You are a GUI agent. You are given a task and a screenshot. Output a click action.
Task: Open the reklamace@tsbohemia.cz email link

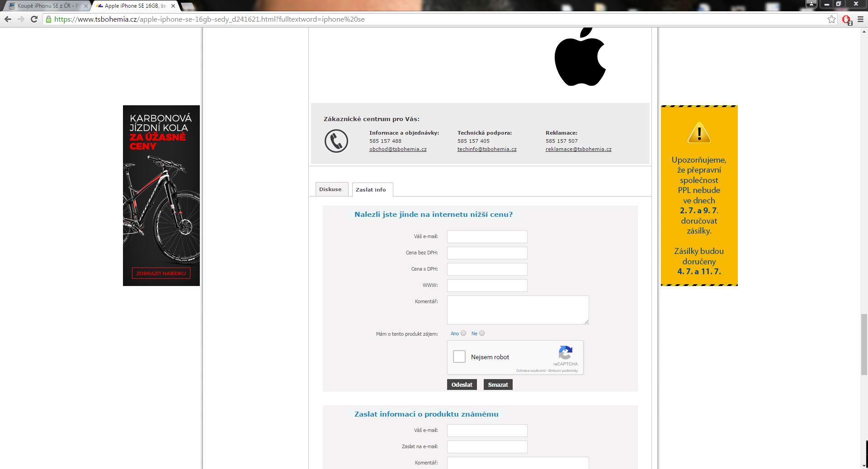[x=579, y=149]
